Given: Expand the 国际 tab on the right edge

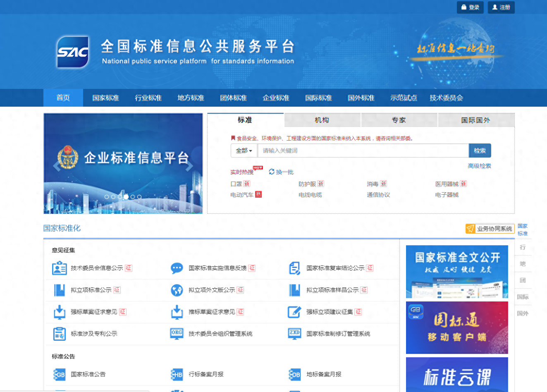Looking at the screenshot, I should pos(523,296).
